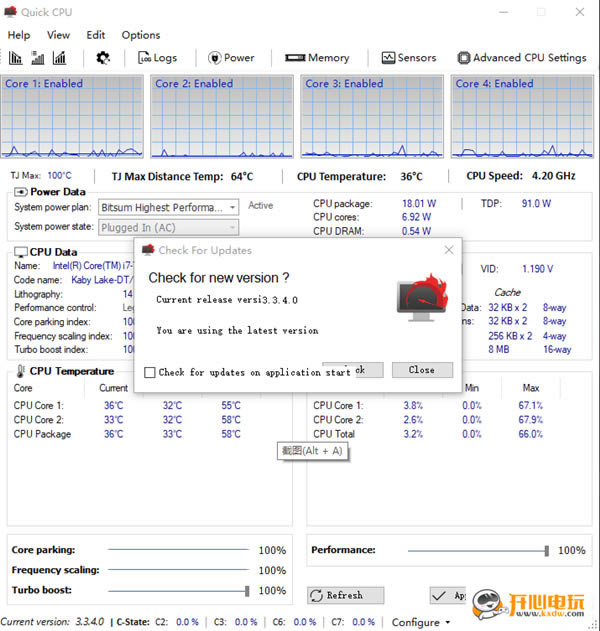Click the Power Data section icon
The image size is (600, 631).
point(21,192)
